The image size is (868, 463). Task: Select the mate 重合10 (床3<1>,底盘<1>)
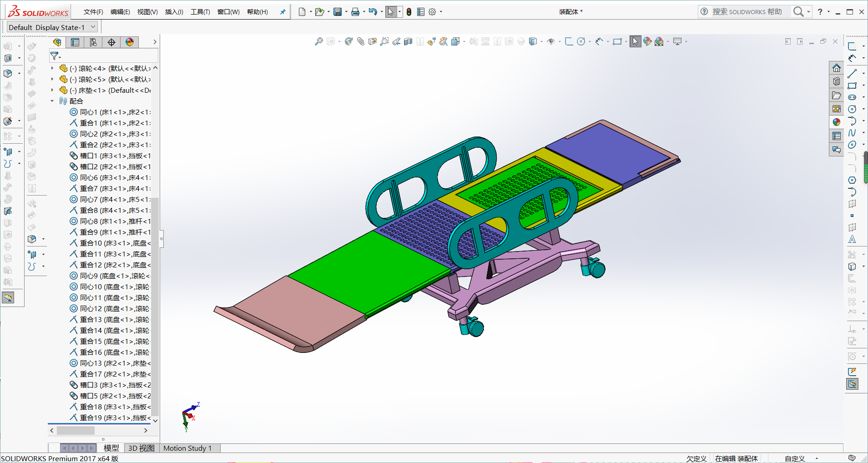111,243
